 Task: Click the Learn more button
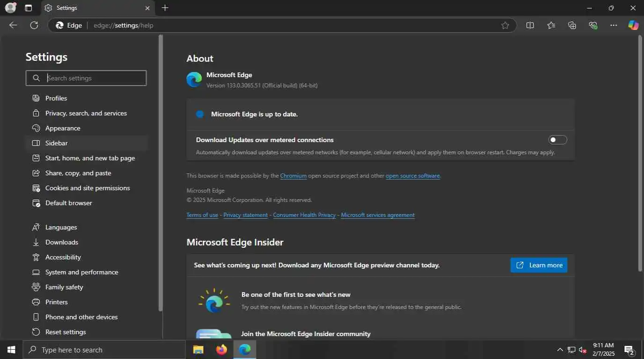click(539, 265)
